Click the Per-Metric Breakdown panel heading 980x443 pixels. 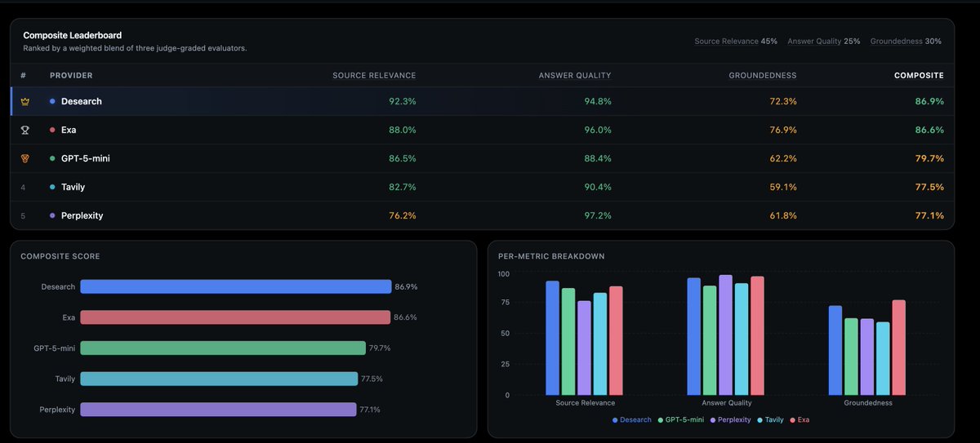click(551, 256)
